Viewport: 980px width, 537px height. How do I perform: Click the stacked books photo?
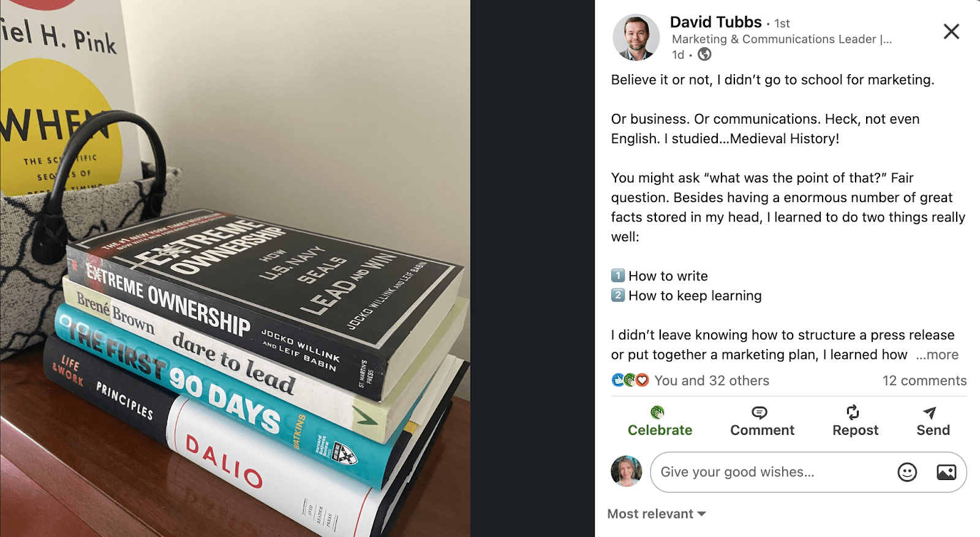point(235,268)
